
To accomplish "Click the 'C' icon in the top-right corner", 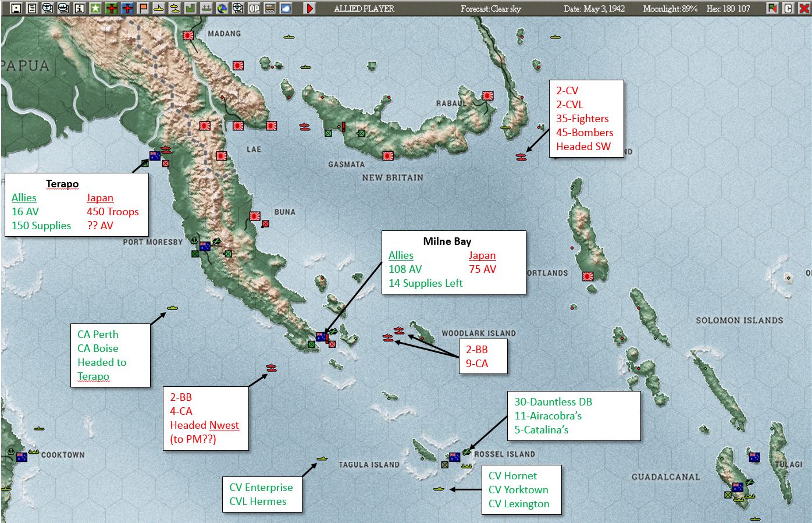I will point(788,8).
